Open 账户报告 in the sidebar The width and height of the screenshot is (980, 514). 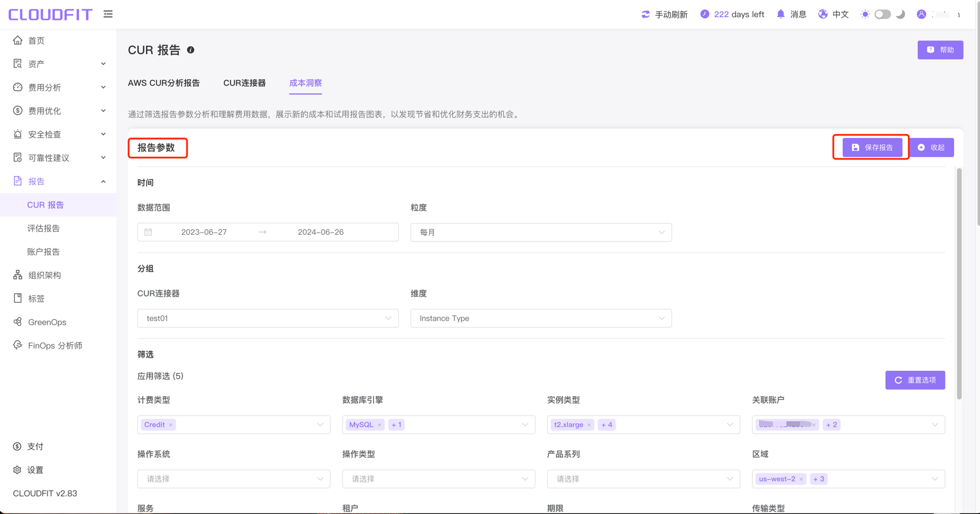coord(43,252)
